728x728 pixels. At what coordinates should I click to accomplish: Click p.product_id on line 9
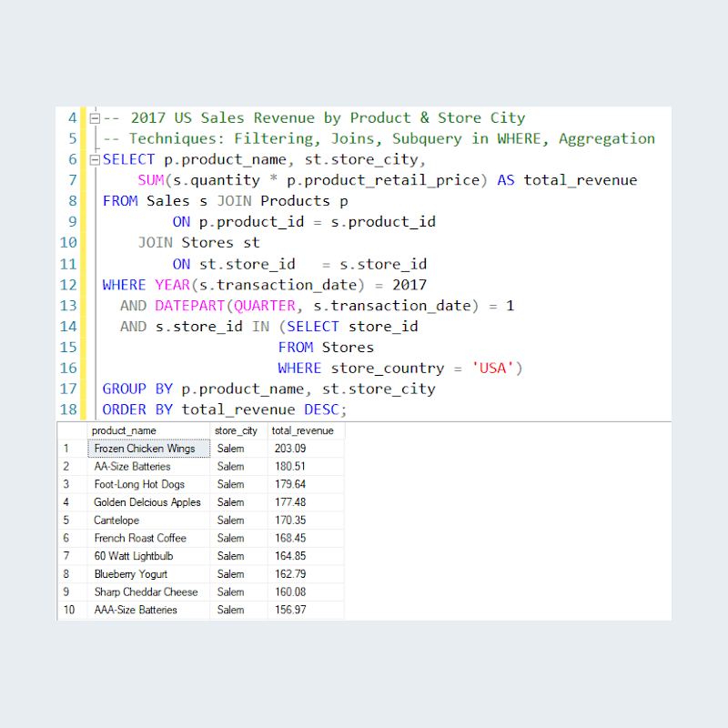point(252,222)
